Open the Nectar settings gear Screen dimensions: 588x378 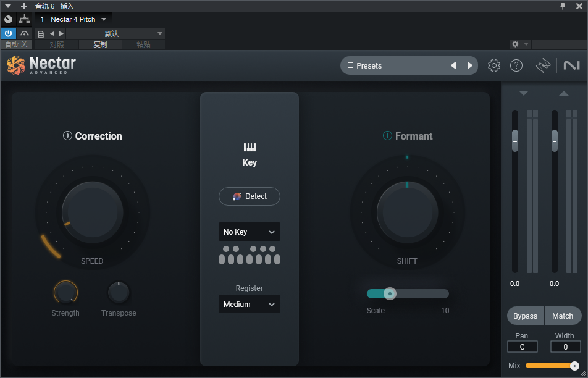tap(494, 65)
